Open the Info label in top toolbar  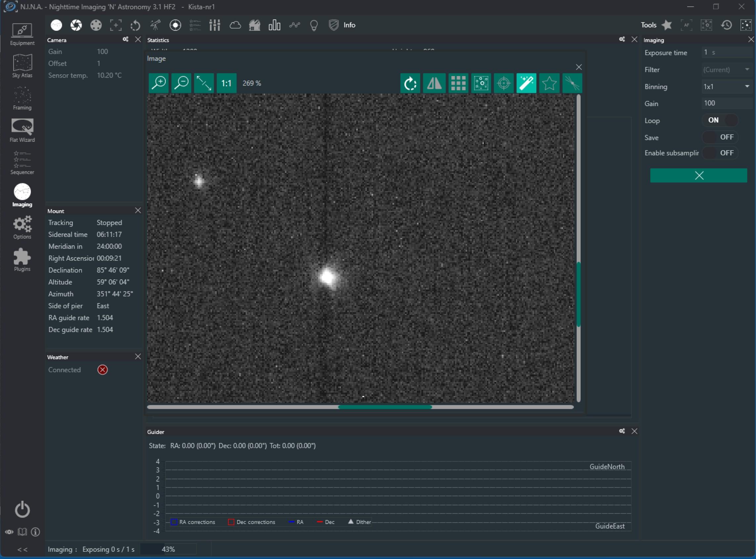[x=349, y=25]
